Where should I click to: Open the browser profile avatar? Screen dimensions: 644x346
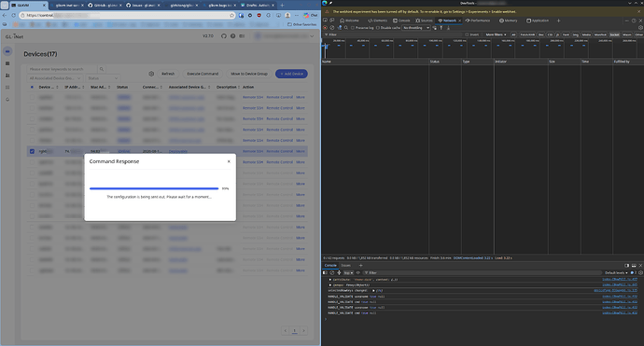[x=287, y=15]
